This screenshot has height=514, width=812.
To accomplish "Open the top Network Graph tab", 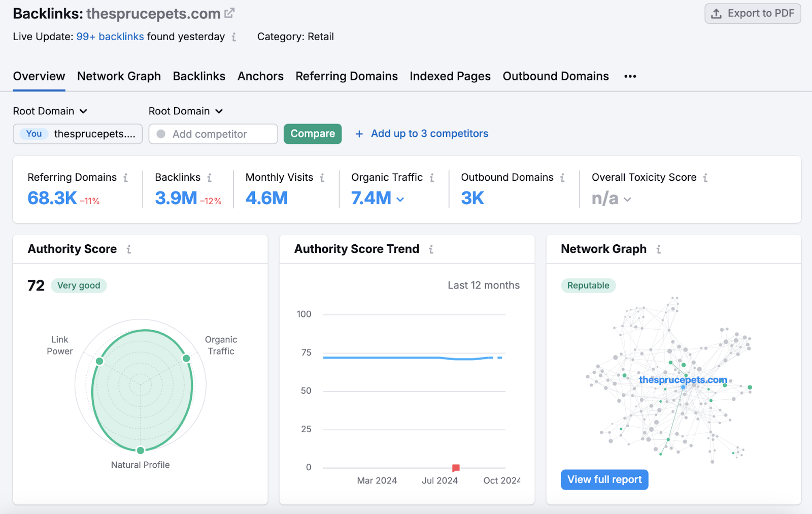I will [x=119, y=76].
